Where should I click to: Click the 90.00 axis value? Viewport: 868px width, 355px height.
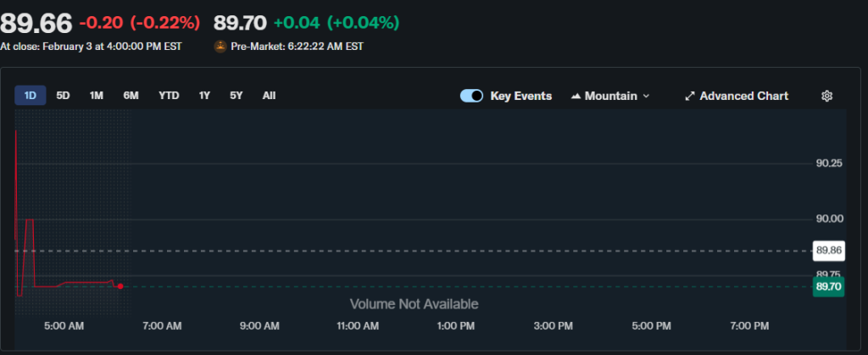[x=829, y=219]
